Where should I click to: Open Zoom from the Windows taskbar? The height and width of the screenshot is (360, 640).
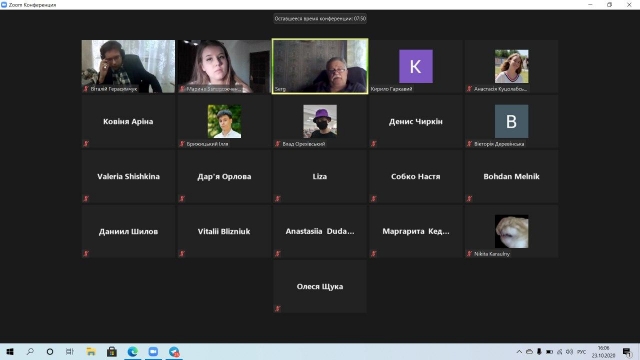153,351
